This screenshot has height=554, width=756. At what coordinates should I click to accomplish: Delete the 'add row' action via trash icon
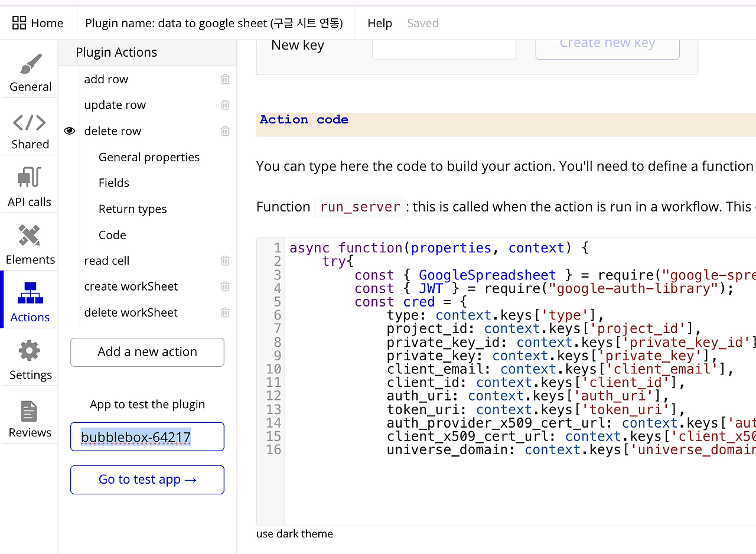pyautogui.click(x=225, y=79)
